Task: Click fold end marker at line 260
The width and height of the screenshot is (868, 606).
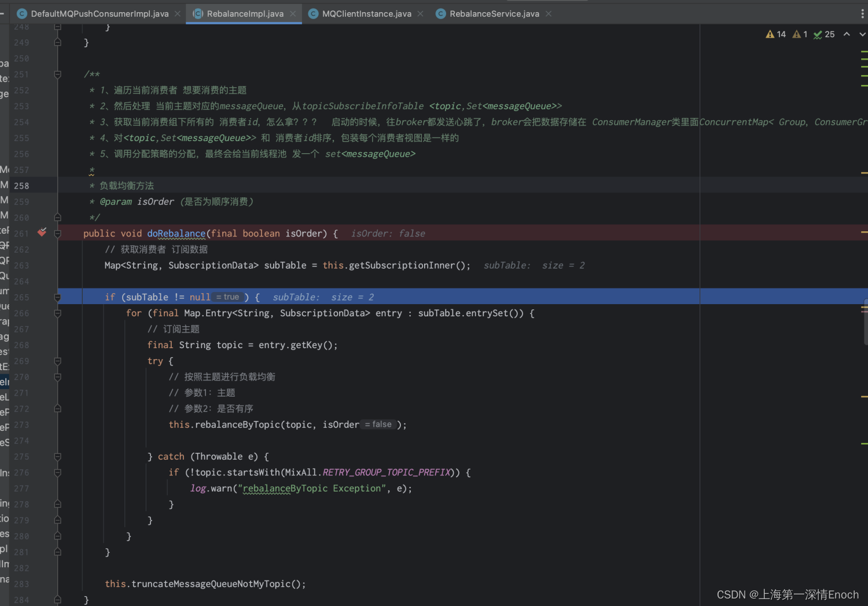Action: pyautogui.click(x=57, y=217)
